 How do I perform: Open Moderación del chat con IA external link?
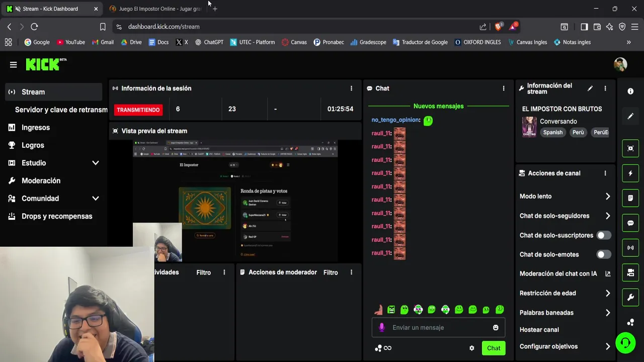point(608,274)
